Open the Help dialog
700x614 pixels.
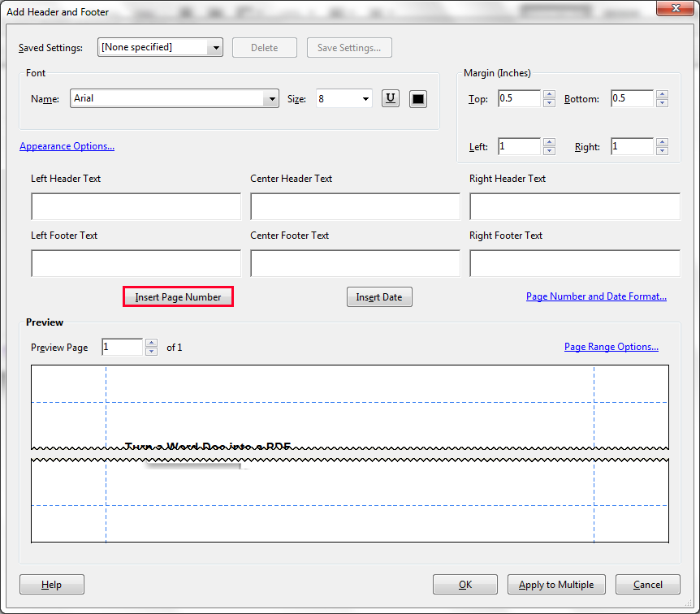(x=51, y=584)
